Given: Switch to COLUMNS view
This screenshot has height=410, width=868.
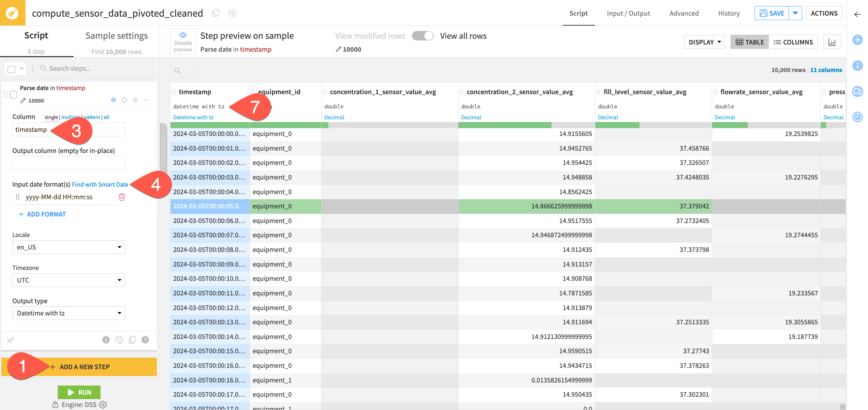Looking at the screenshot, I should [793, 42].
